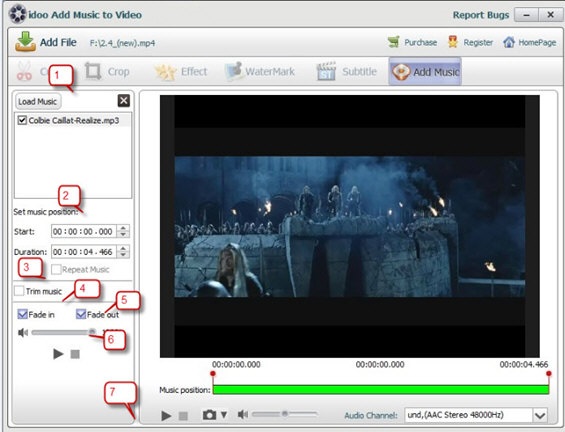This screenshot has width=565, height=432.
Task: Select the Crop tool icon
Action: (93, 71)
